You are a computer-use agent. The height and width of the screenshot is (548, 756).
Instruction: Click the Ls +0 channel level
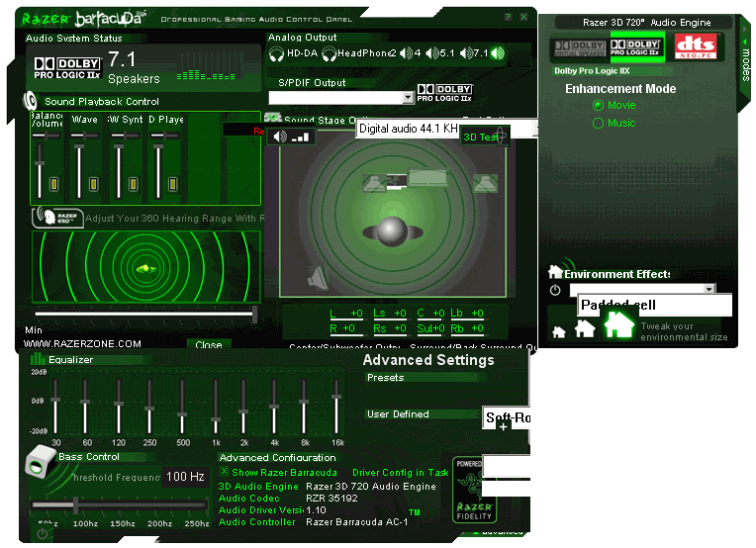390,314
